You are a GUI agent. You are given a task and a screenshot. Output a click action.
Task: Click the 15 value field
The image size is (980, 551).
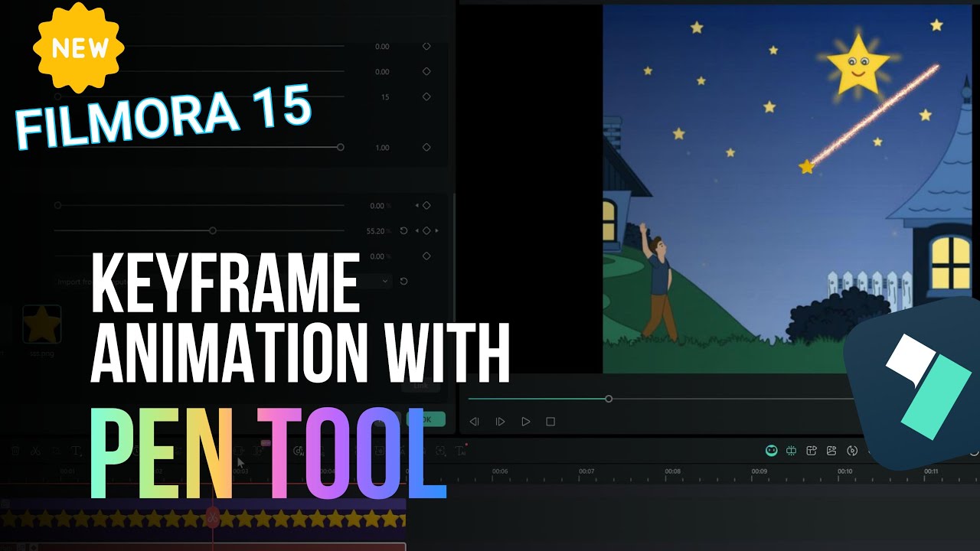[385, 97]
